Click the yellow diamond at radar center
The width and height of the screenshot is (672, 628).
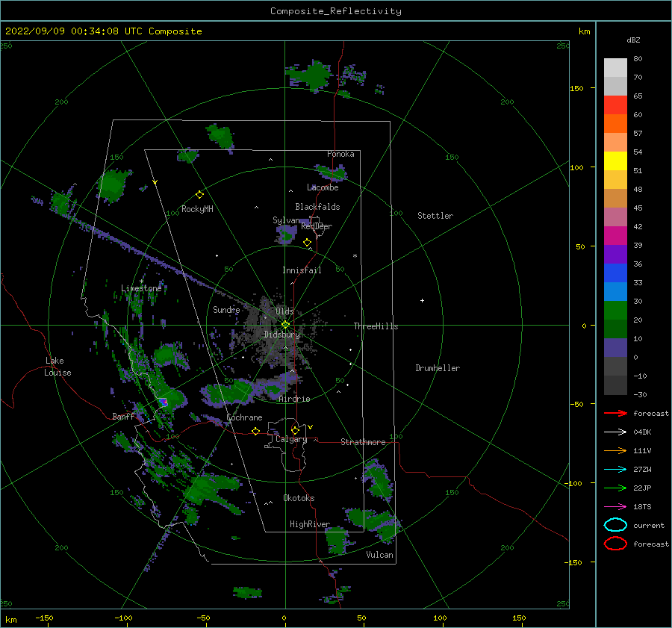285,325
